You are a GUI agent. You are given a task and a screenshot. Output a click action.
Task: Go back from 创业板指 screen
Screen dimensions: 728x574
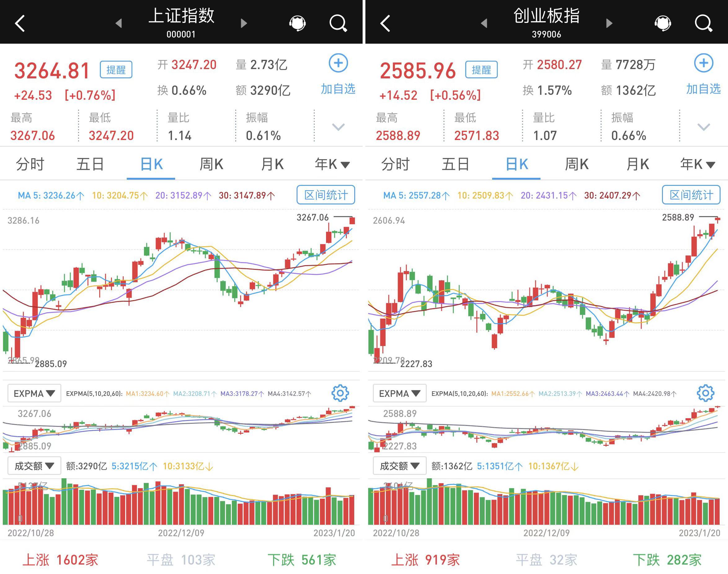[385, 23]
